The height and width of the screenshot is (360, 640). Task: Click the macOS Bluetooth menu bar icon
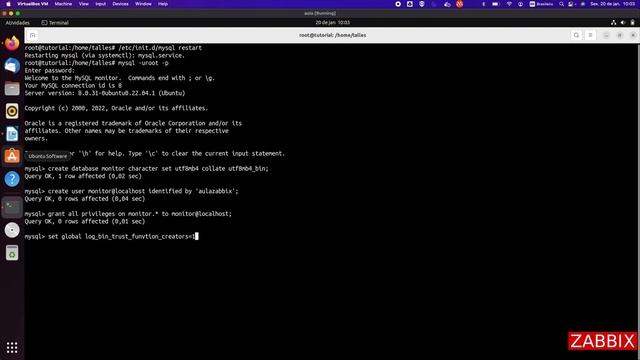point(484,4)
